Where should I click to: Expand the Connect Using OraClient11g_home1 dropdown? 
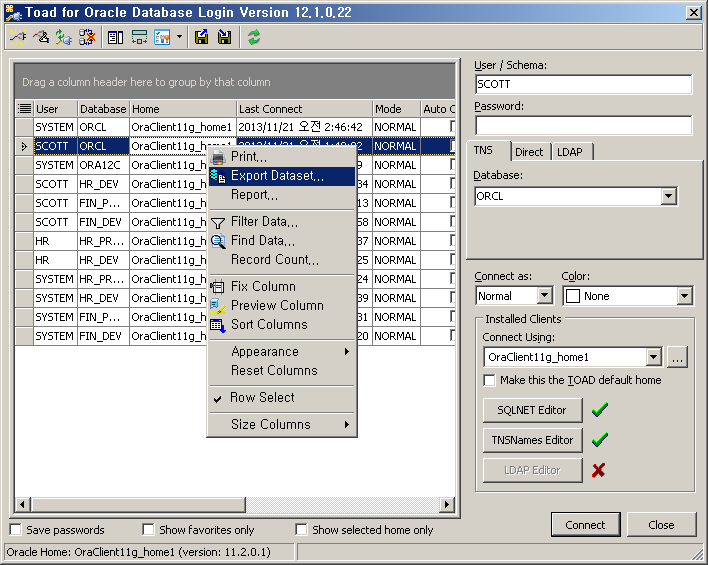click(653, 357)
